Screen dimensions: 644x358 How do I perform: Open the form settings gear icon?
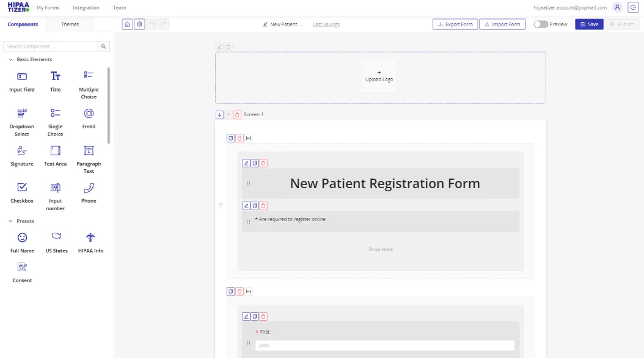139,24
